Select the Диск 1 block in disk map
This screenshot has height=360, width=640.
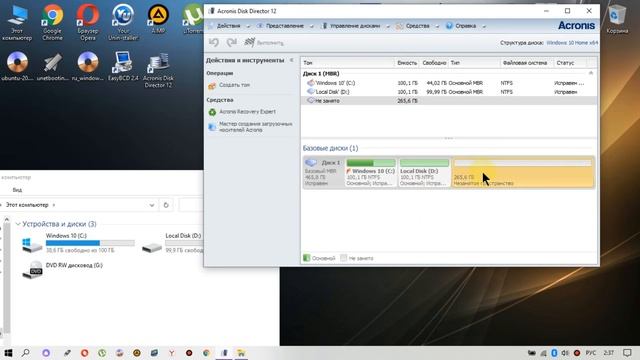click(x=324, y=172)
